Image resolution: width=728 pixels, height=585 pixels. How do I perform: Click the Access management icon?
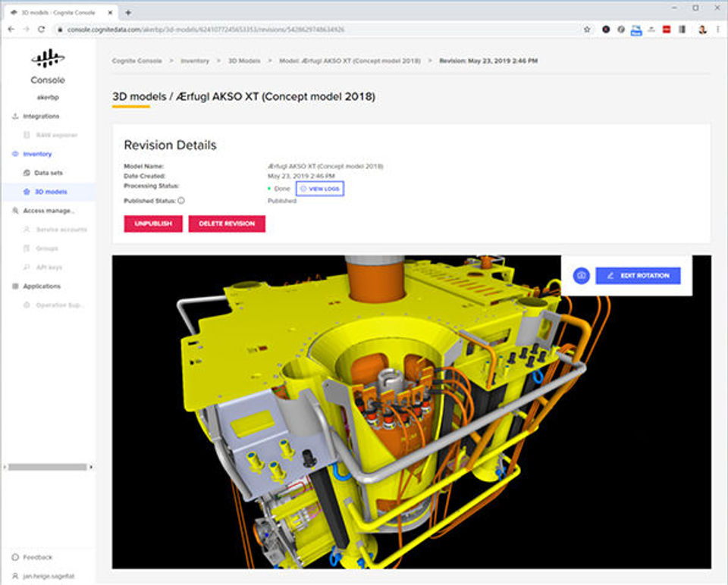click(x=15, y=211)
